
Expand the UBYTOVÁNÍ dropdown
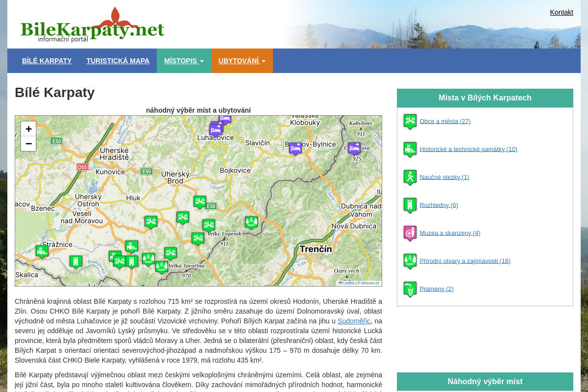[242, 61]
